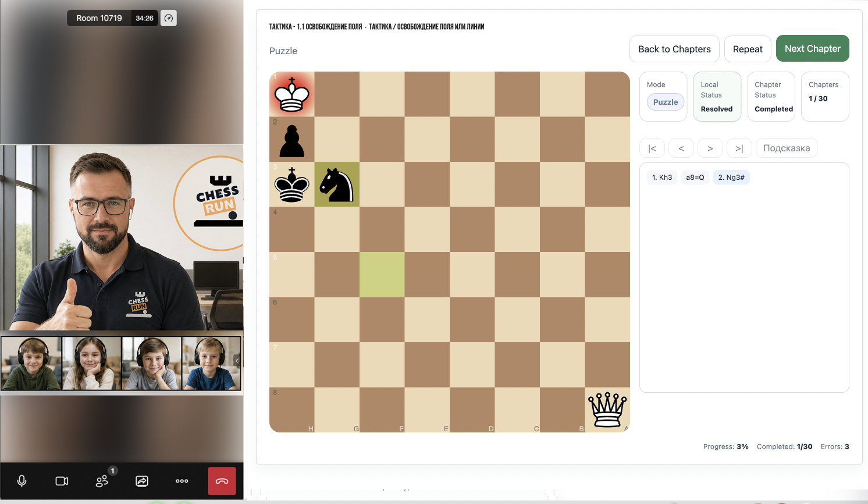The width and height of the screenshot is (868, 504).
Task: Mute the microphone
Action: pos(22,481)
